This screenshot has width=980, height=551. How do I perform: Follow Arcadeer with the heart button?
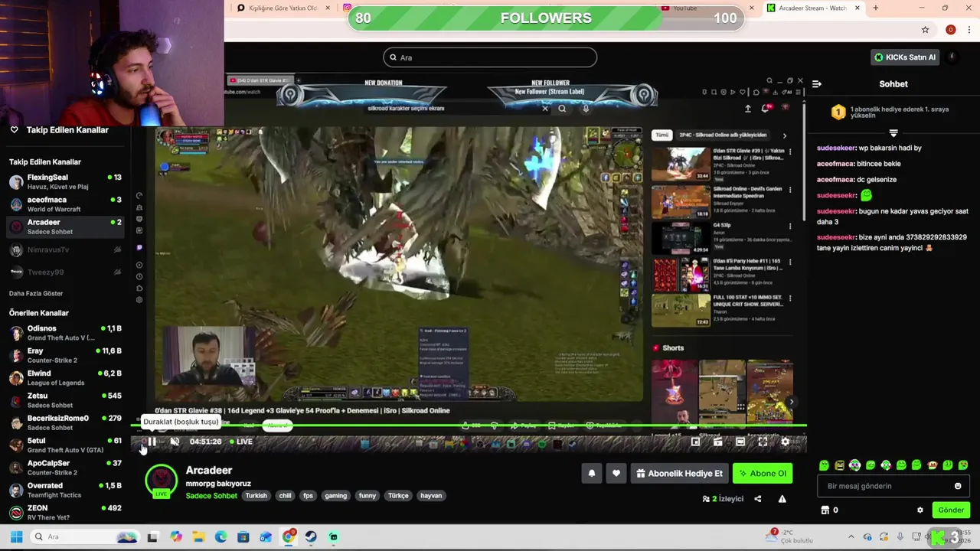616,474
